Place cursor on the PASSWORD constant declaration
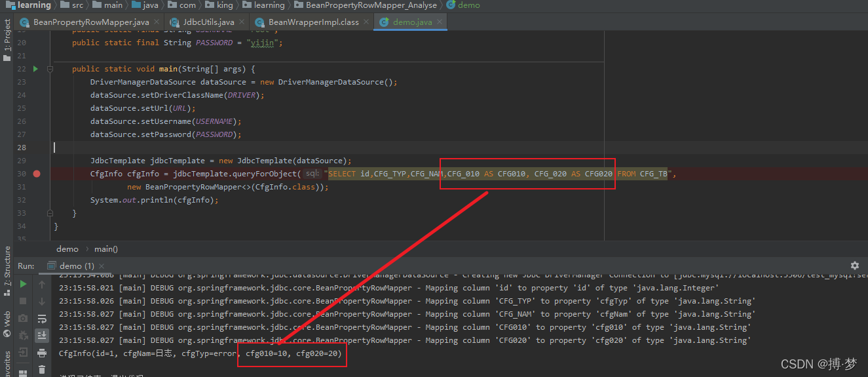Image resolution: width=868 pixels, height=377 pixels. pyautogui.click(x=177, y=43)
